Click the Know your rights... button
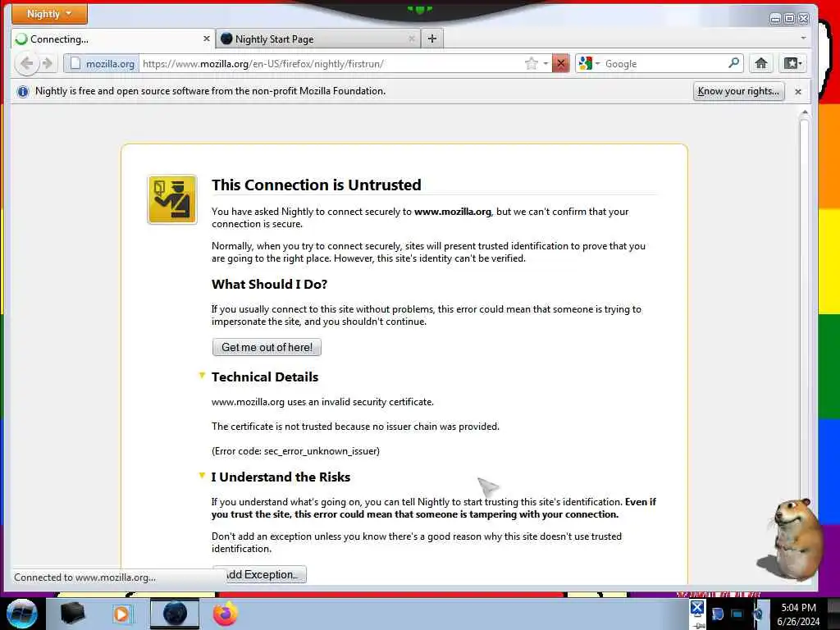 click(x=739, y=92)
